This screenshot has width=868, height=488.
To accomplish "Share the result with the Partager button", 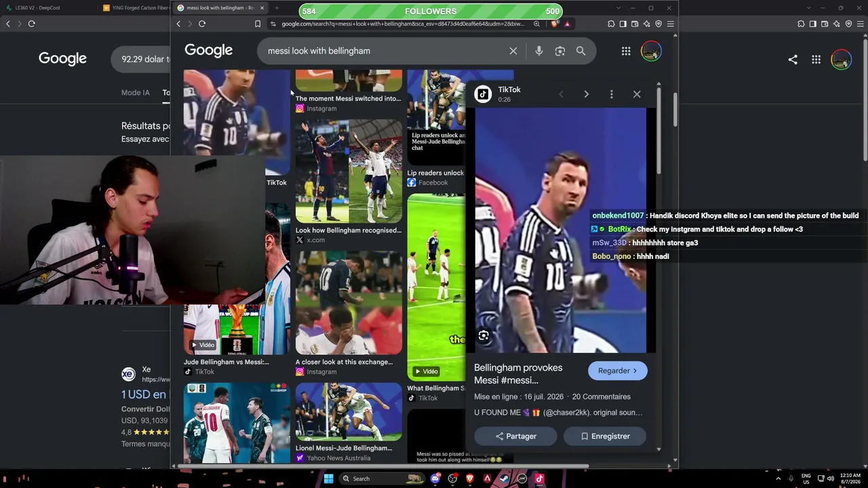I will pyautogui.click(x=515, y=436).
